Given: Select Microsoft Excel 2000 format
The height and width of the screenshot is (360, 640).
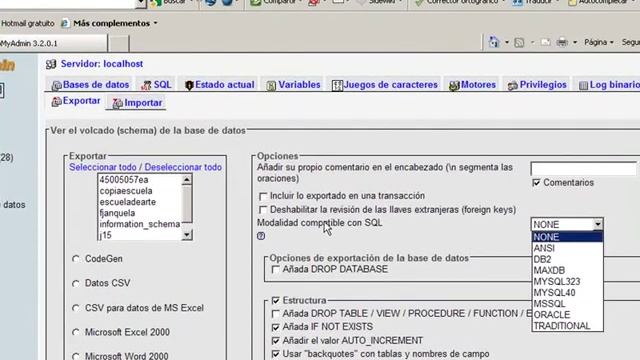Looking at the screenshot, I should [76, 332].
